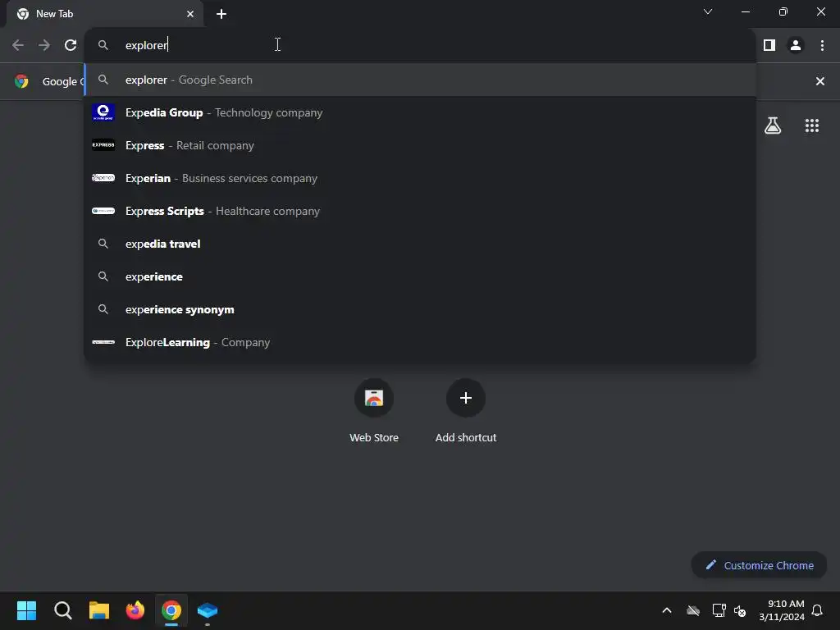
Task: Go forward to the next page
Action: click(x=44, y=45)
